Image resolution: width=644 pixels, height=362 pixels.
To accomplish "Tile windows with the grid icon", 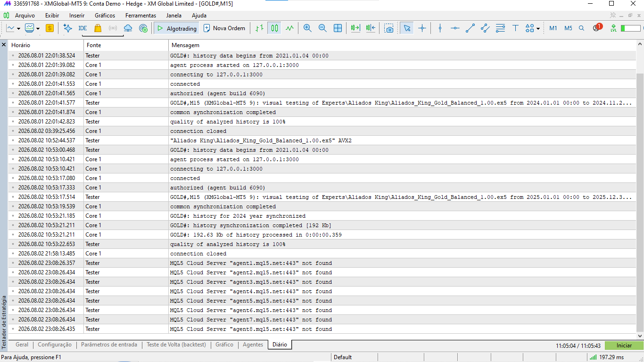I will pyautogui.click(x=338, y=28).
